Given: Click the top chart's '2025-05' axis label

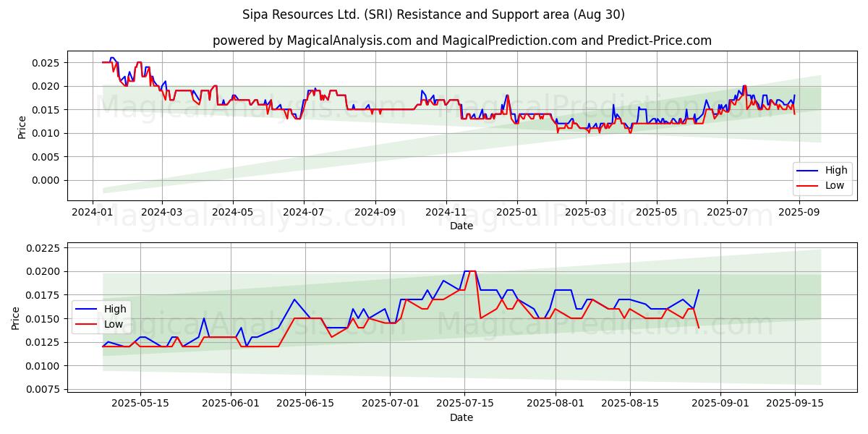Looking at the screenshot, I should click(x=656, y=212).
